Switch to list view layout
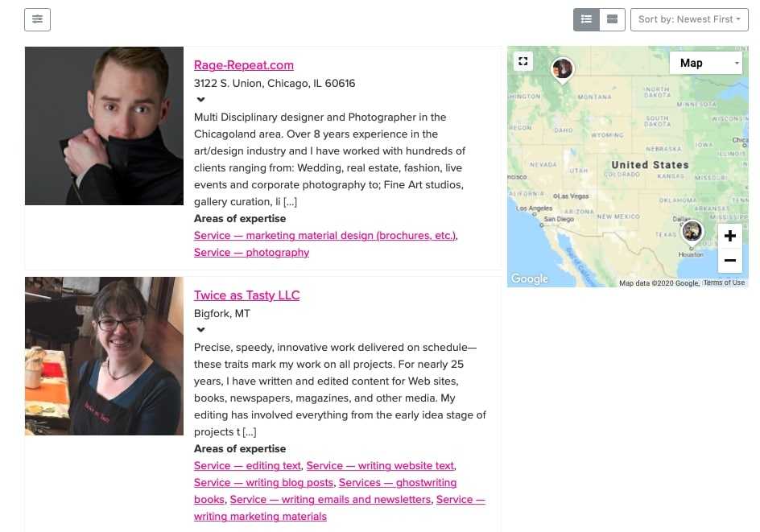Screen dimensions: 760x532 [586, 20]
